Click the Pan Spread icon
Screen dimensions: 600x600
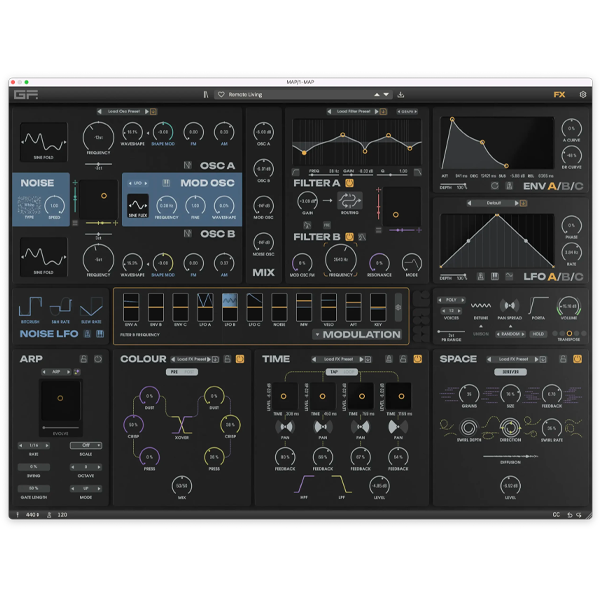pos(510,306)
